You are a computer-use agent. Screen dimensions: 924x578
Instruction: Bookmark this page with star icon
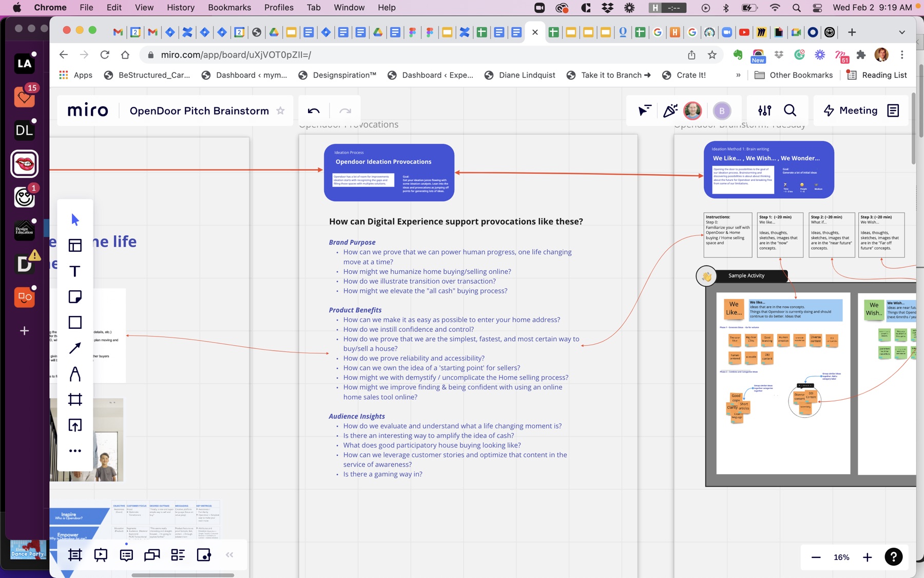(712, 54)
